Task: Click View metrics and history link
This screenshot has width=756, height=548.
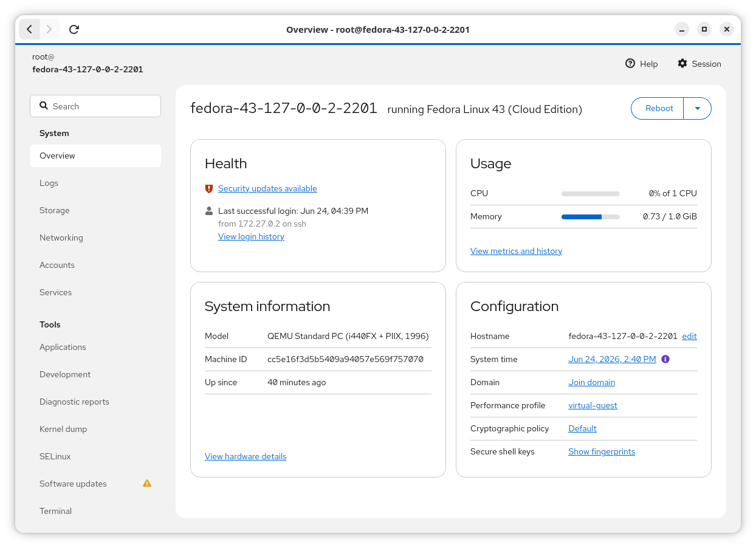Action: click(516, 251)
